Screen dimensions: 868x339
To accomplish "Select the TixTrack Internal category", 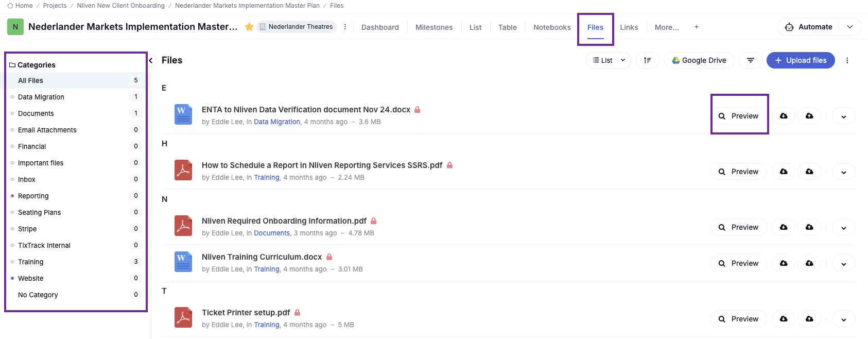I will pos(75,245).
